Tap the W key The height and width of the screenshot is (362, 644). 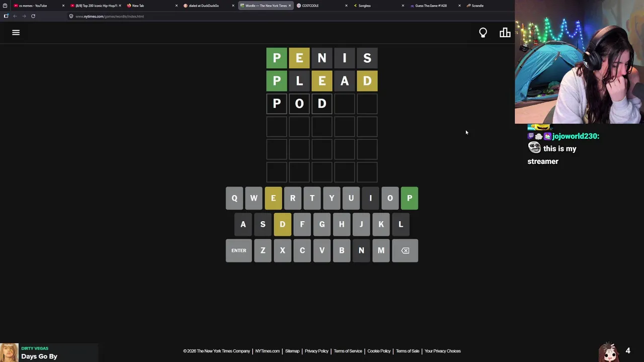pos(254,198)
